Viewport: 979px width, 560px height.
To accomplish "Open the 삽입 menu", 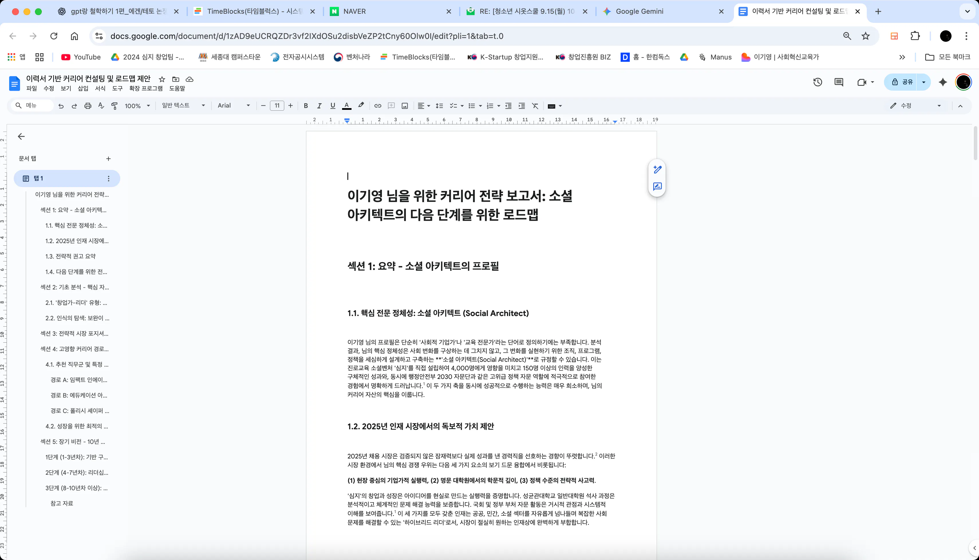I will tap(83, 88).
